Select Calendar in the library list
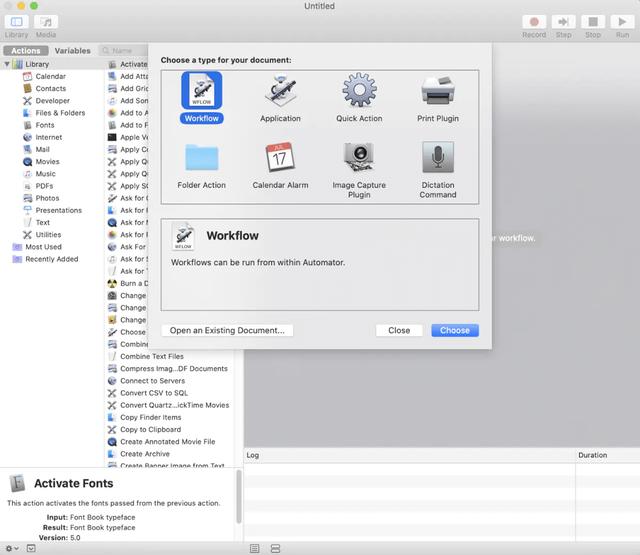The image size is (640, 555). [51, 76]
